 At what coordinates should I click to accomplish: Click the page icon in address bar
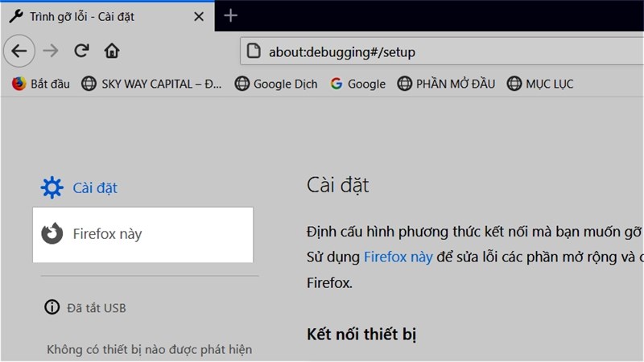coord(254,51)
